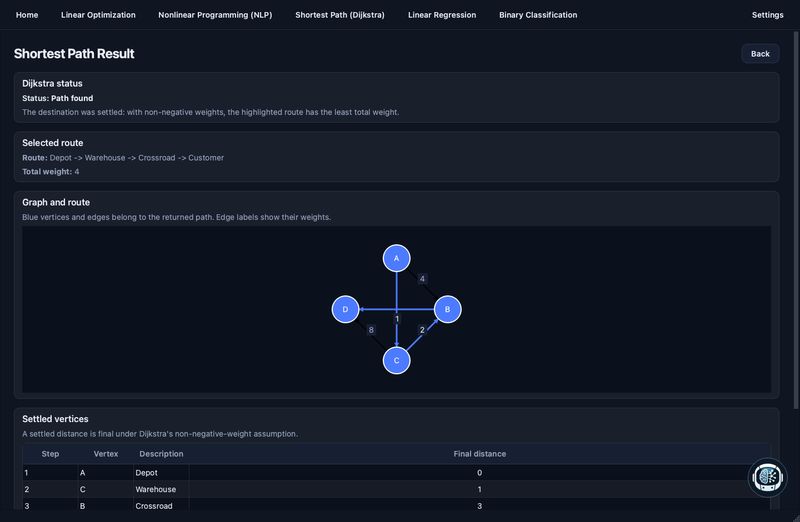
Task: Click the Status: Path found text
Action: pos(58,98)
